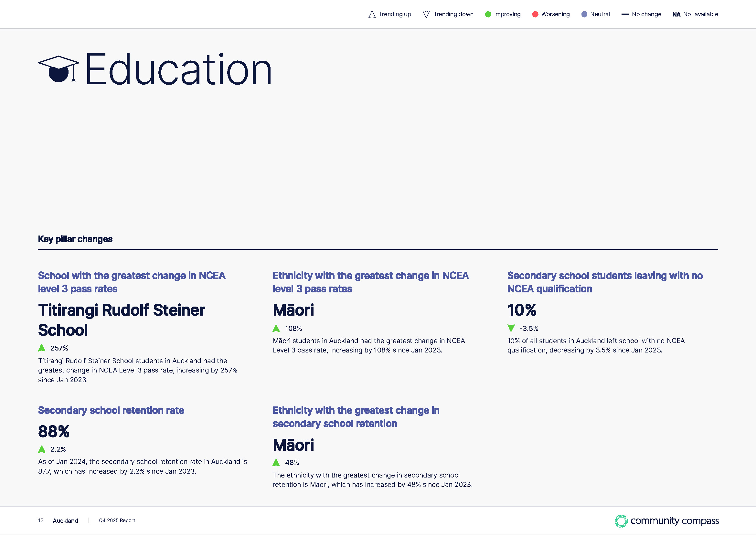Screen dimensions: 756x535
Task: Click the Trending down triangle legend icon
Action: coord(426,15)
